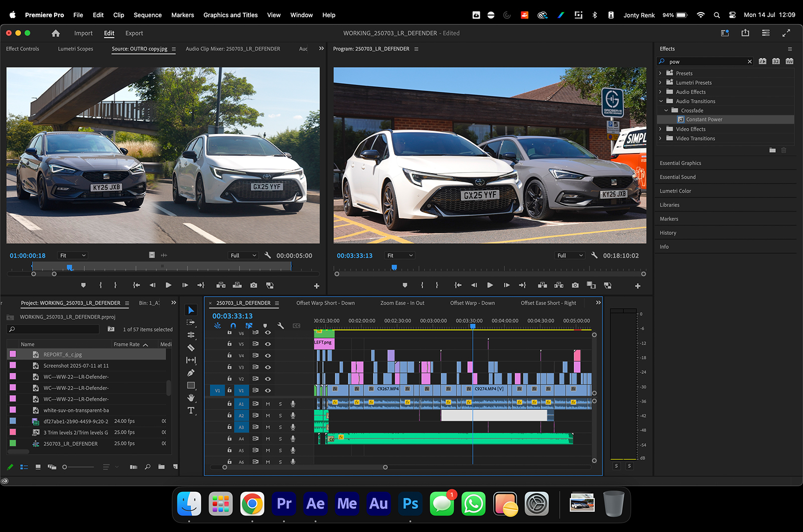Add a marker in the Program monitor
The height and width of the screenshot is (532, 803).
click(405, 285)
